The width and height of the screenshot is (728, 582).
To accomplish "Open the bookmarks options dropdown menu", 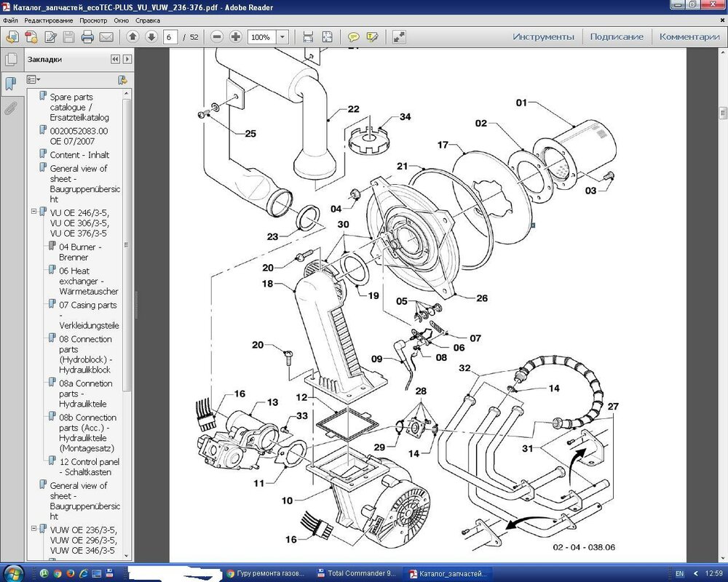I will 33,79.
